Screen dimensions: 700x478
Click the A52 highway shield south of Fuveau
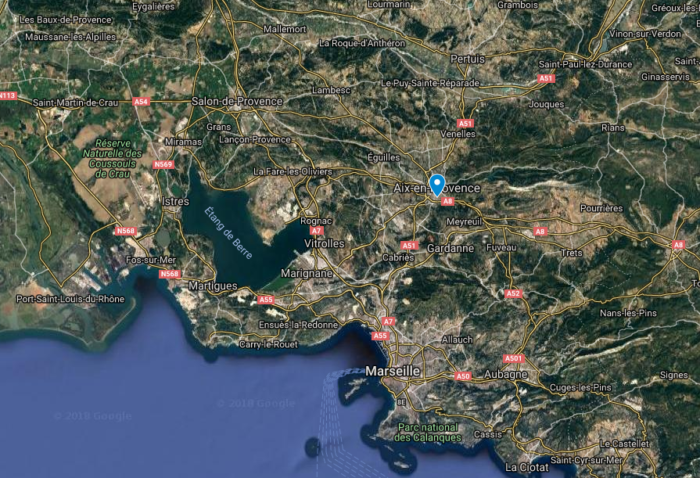pyautogui.click(x=513, y=293)
